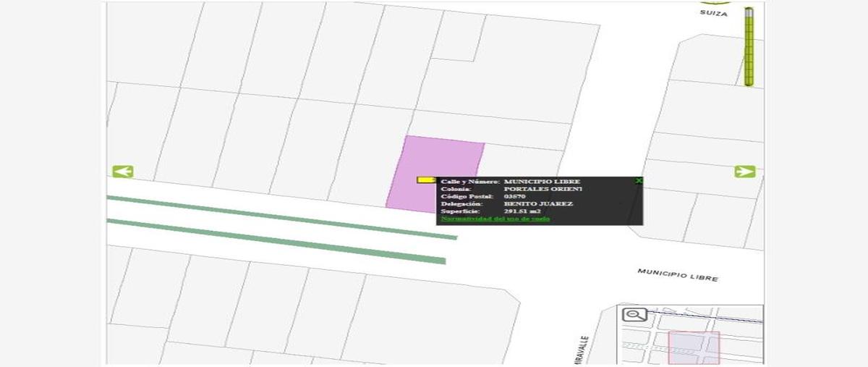Viewport: 868px width, 367px height.
Task: Click the MUNICIPIO LIBRE street label on map
Action: tap(677, 274)
